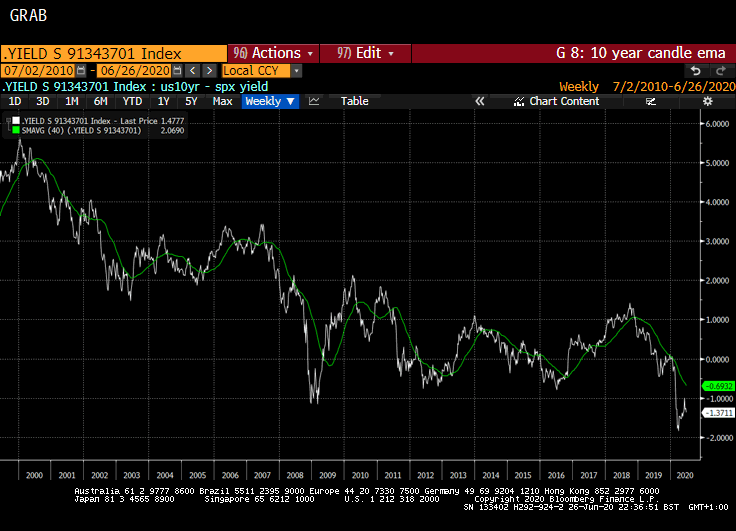This screenshot has height=531, width=736.
Task: Open the end date calendar picker
Action: [x=177, y=71]
